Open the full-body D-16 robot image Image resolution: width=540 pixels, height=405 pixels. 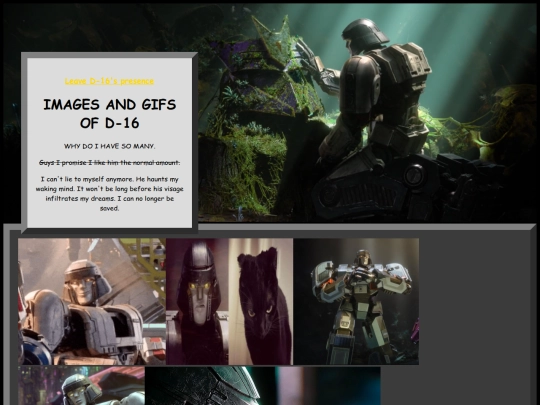click(356, 301)
